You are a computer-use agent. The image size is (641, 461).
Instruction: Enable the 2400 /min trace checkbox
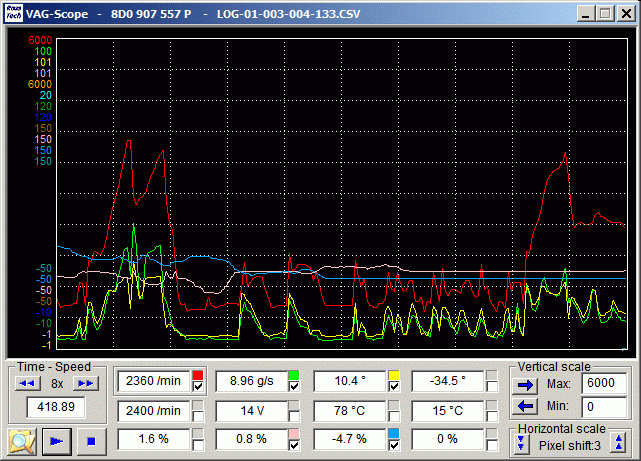pos(198,416)
